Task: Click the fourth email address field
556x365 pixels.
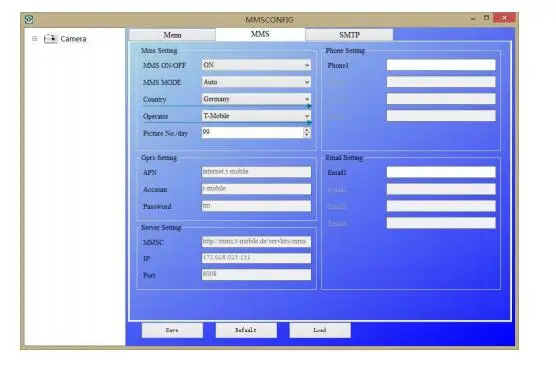Action: (441, 223)
